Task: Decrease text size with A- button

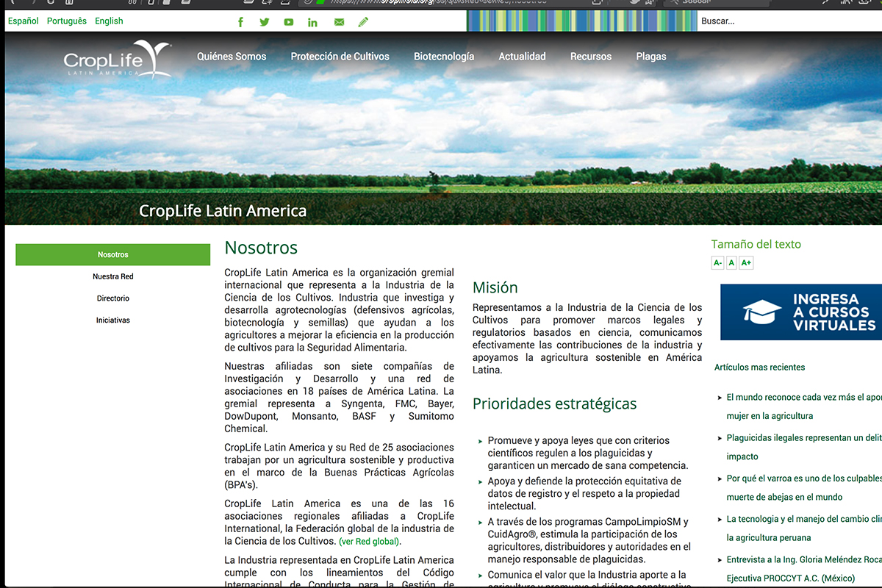Action: 718,262
